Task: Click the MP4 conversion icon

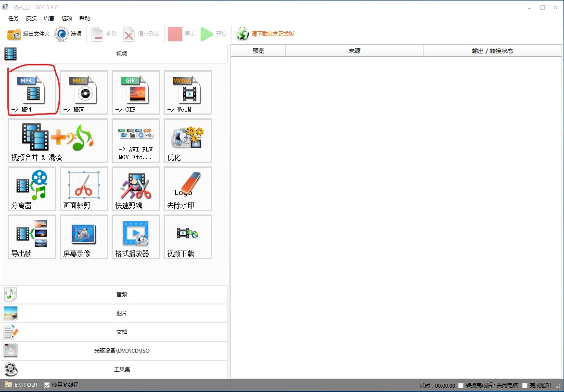Action: (x=32, y=92)
